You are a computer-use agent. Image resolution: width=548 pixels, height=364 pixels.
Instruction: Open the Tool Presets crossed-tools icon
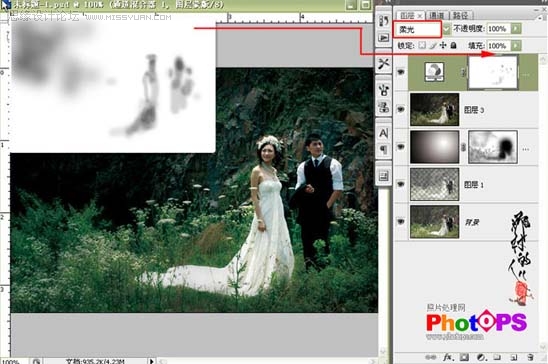[383, 64]
